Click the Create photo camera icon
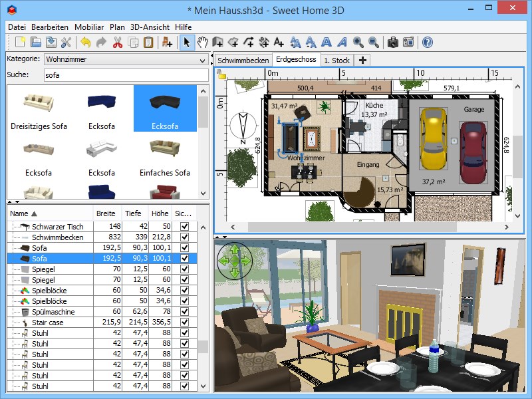This screenshot has width=532, height=399. [x=393, y=43]
